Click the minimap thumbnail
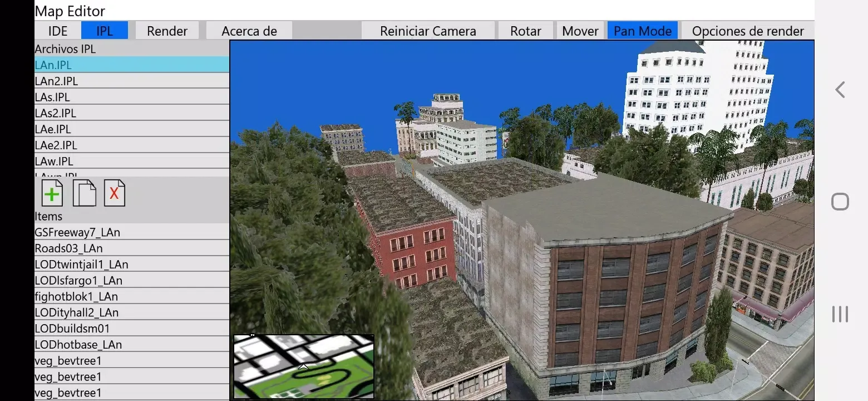The width and height of the screenshot is (868, 401). pos(304,366)
